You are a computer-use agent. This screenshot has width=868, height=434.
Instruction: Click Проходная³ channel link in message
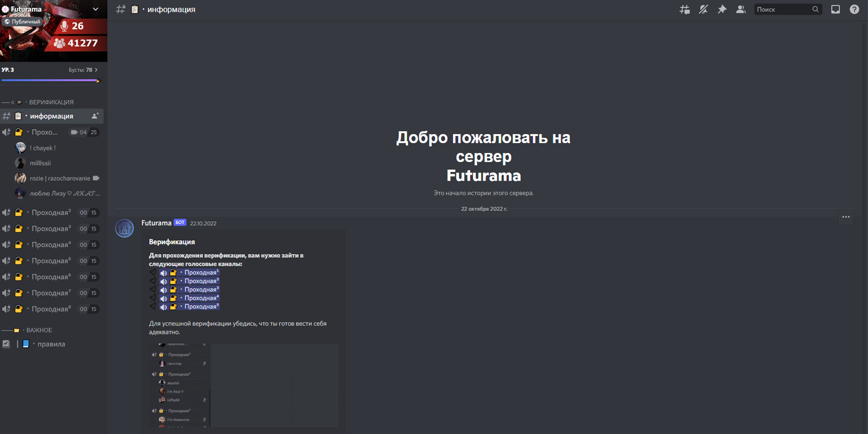201,290
